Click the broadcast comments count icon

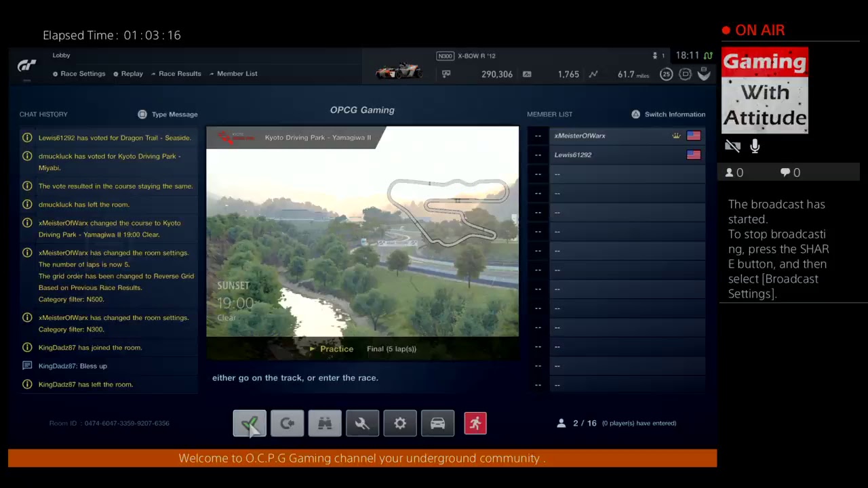(x=785, y=173)
